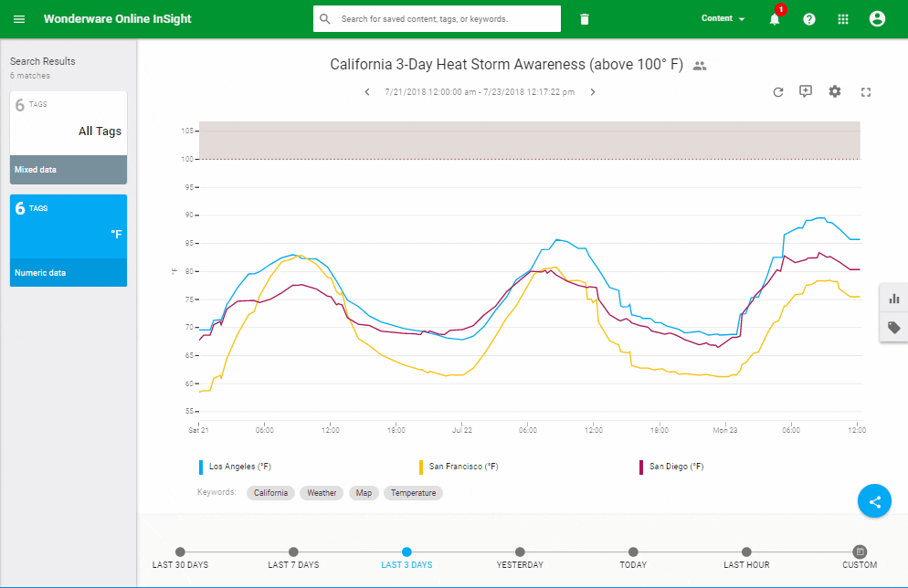Click the Weather keyword chip
This screenshot has height=588, width=908.
[322, 493]
